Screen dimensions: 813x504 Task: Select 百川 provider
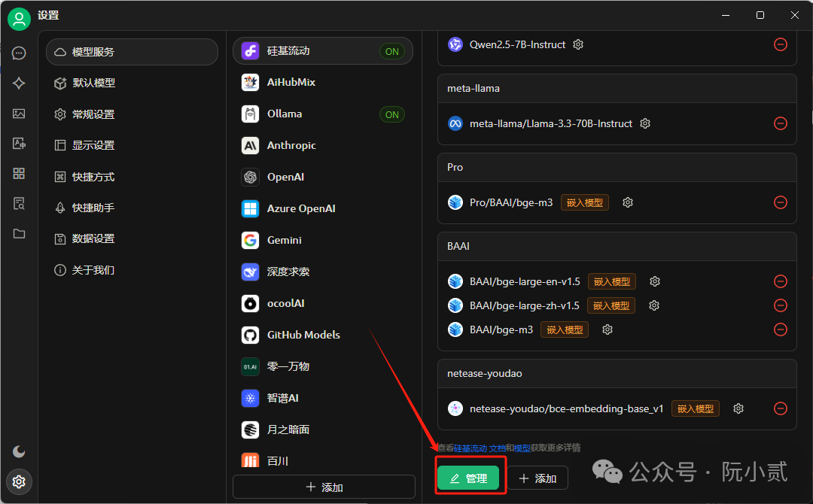pos(323,460)
